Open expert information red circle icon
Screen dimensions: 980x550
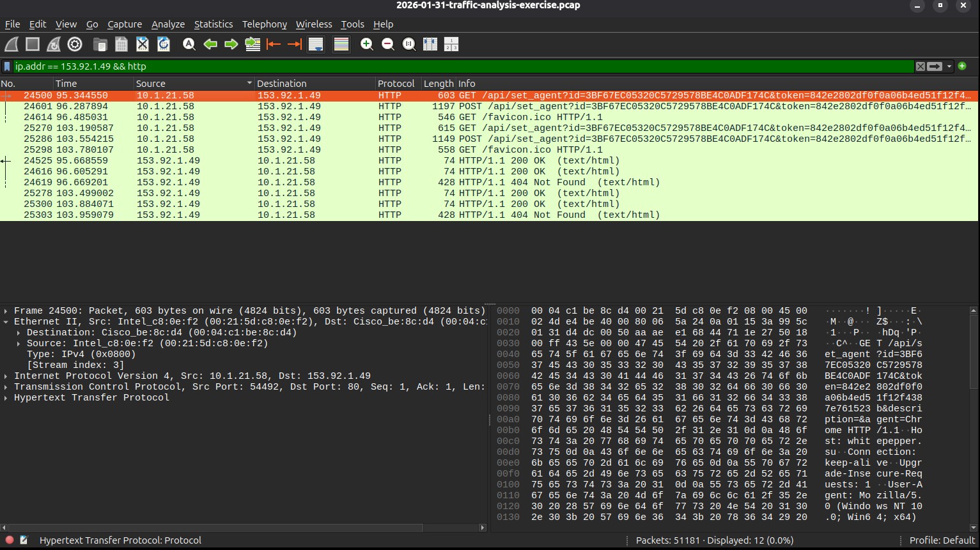coord(10,540)
